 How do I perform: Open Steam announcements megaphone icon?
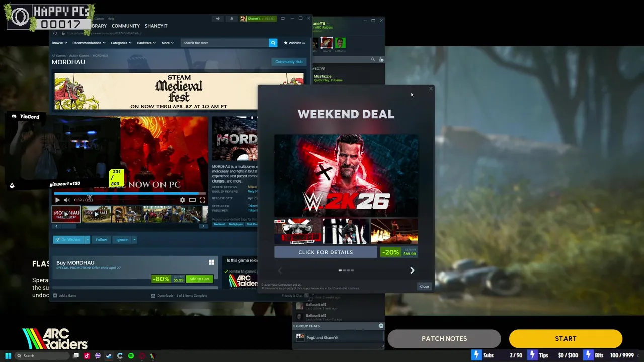click(x=218, y=19)
